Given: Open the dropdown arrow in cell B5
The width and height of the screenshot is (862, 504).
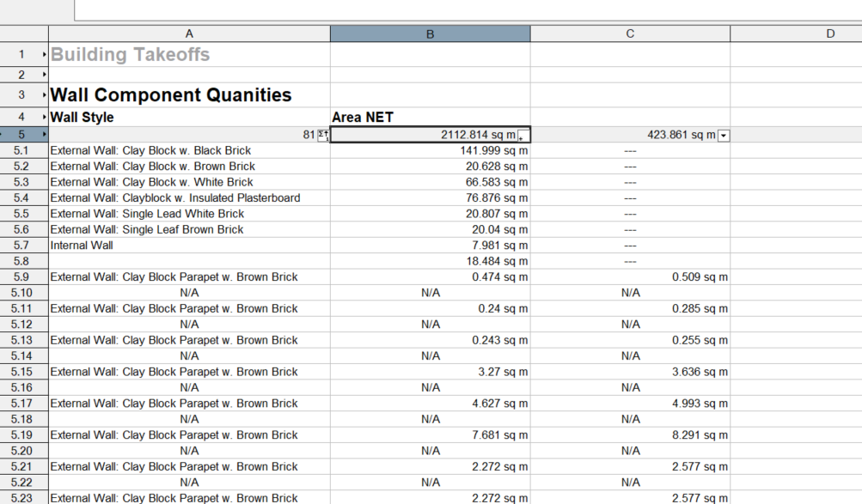Looking at the screenshot, I should pyautogui.click(x=523, y=136).
